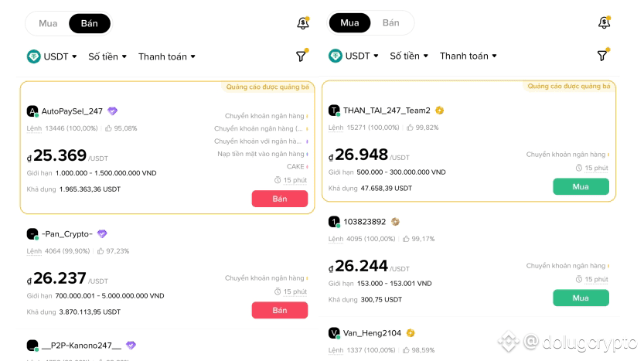Open filter funnel in left panel
The width and height of the screenshot is (644, 361).
tap(302, 56)
